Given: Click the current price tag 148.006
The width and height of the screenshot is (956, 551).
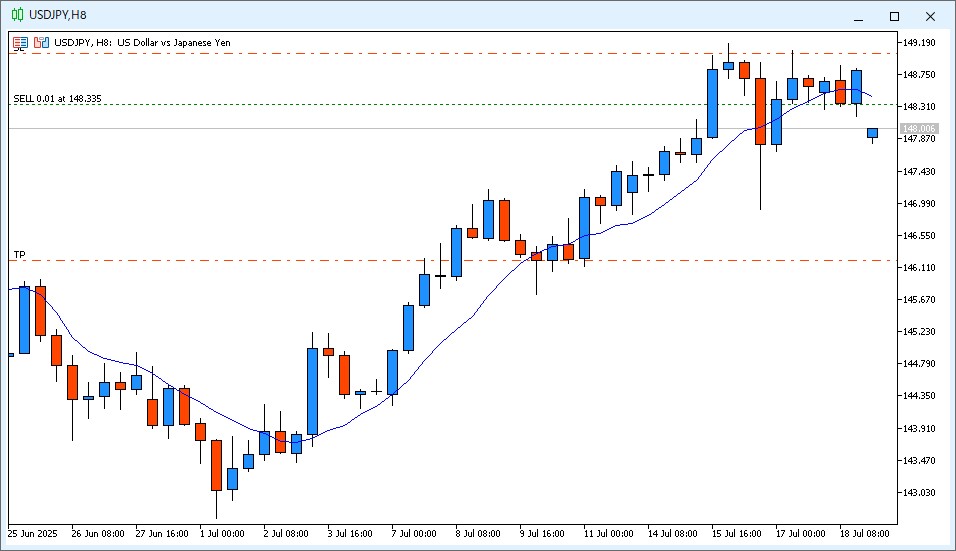Looking at the screenshot, I should [919, 129].
